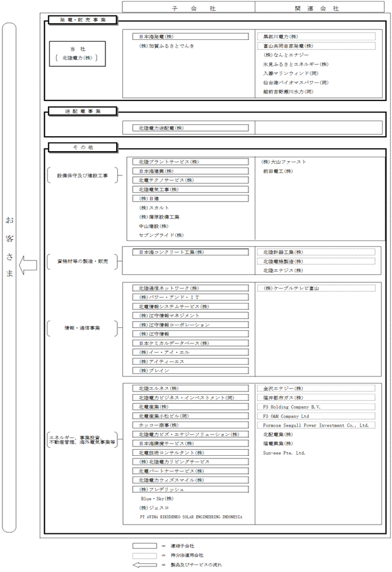The height and width of the screenshot is (572, 392).
Task: Click the 設備保守及び建設工事 category label
Action: coord(82,175)
